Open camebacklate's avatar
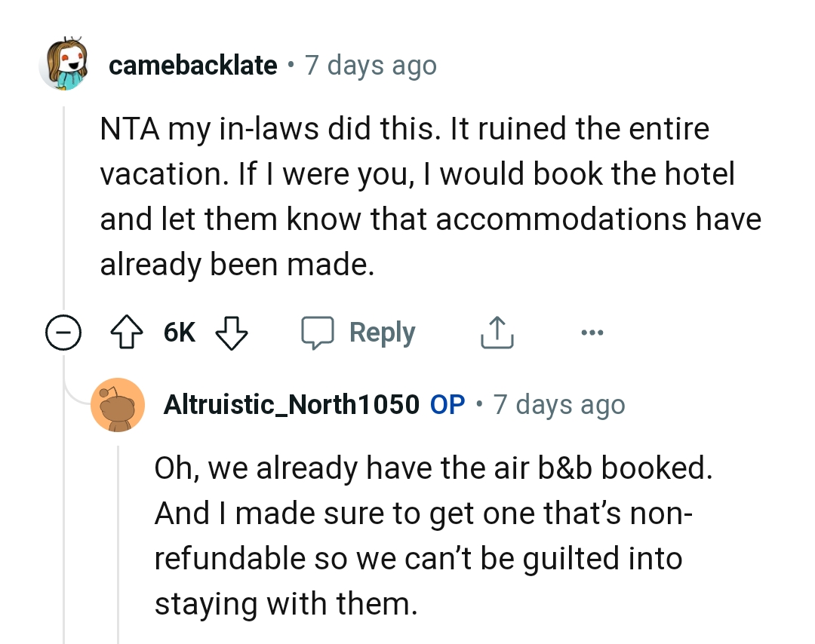815x644 pixels. coord(63,66)
